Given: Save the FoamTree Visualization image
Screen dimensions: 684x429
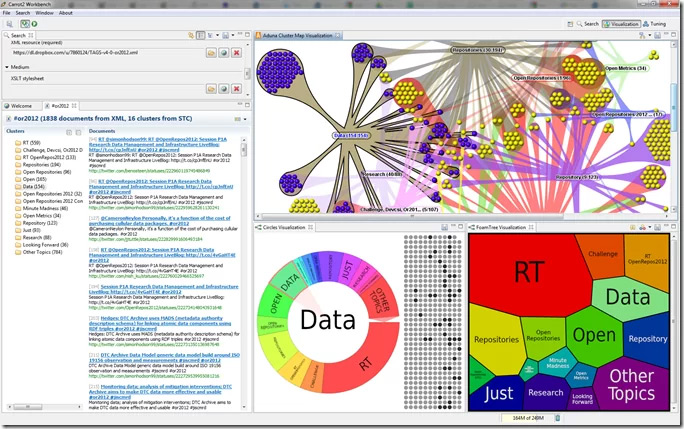Looking at the screenshot, I should point(657,227).
